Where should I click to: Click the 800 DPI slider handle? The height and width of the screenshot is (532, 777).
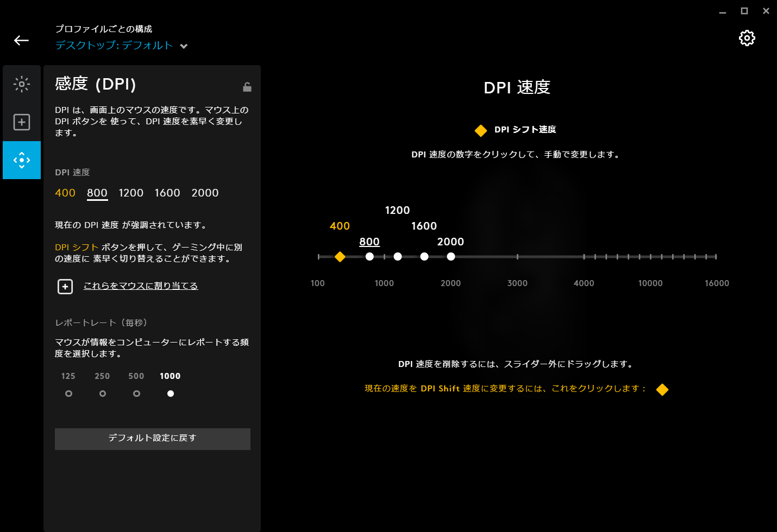(x=369, y=257)
